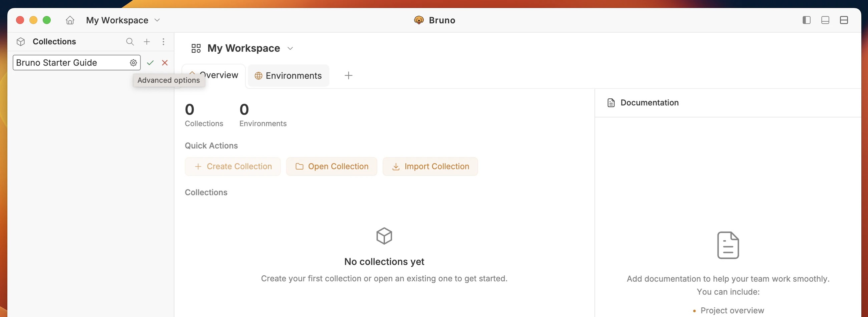Toggle the bottom panel layout icon
Viewport: 868px width, 317px height.
coord(825,20)
